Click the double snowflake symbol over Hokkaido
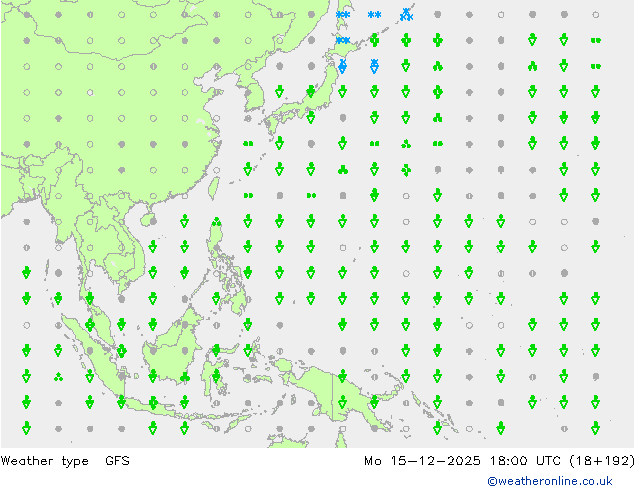The height and width of the screenshot is (490, 634). (x=343, y=40)
